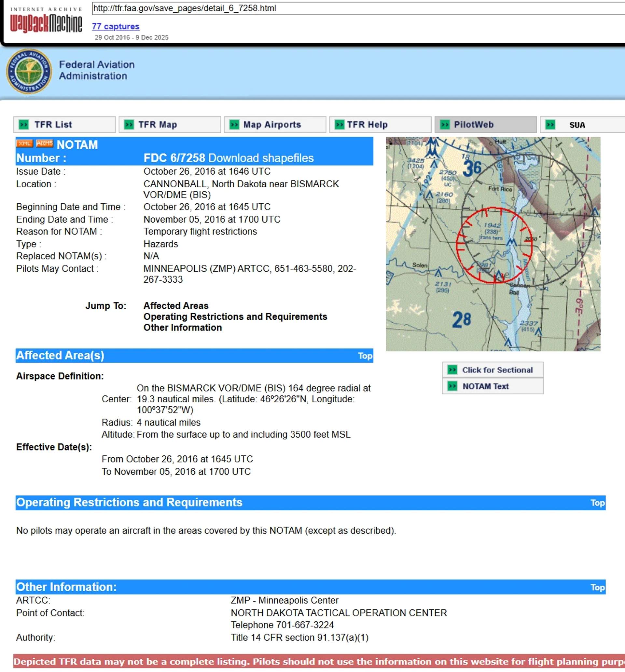Click the FAA seal logo

(x=29, y=71)
